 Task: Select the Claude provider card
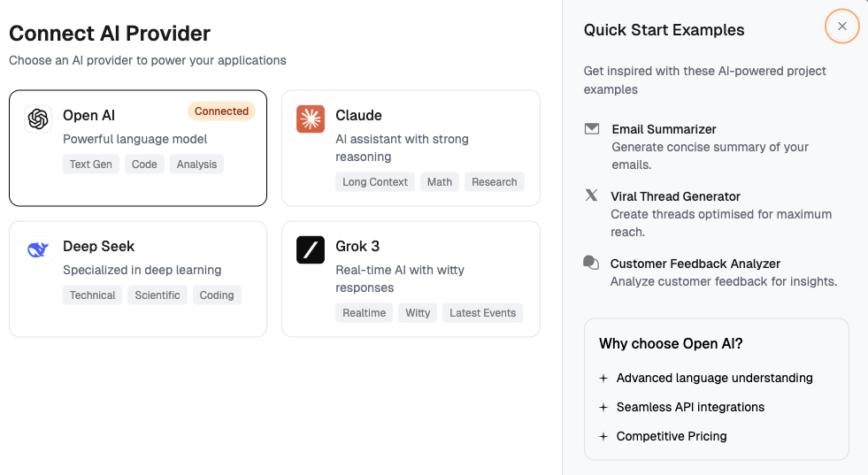point(411,148)
